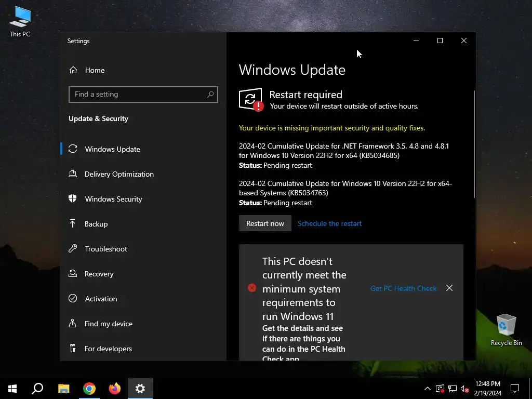This screenshot has width=532, height=399.
Task: Close the Settings window
Action: pyautogui.click(x=464, y=41)
